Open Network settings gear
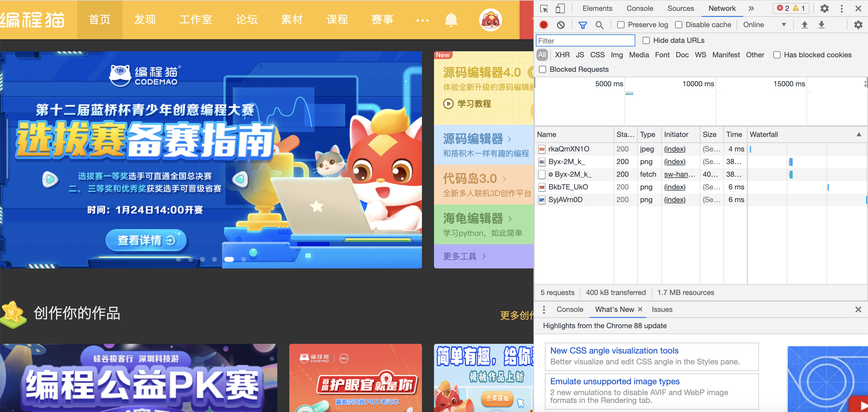 [858, 25]
